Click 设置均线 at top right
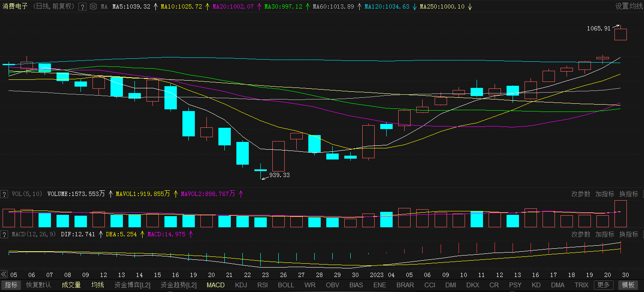 [629, 6]
